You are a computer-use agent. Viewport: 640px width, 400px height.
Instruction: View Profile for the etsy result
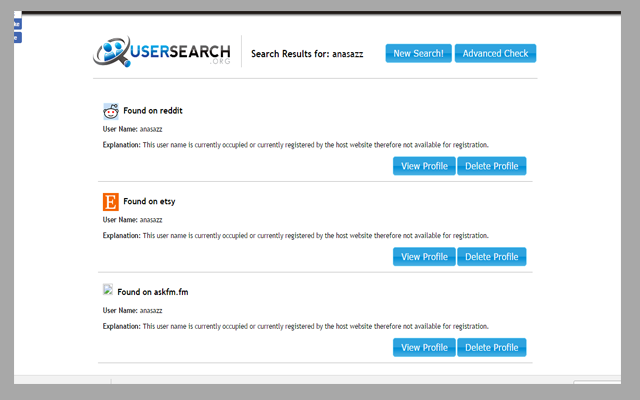(424, 256)
